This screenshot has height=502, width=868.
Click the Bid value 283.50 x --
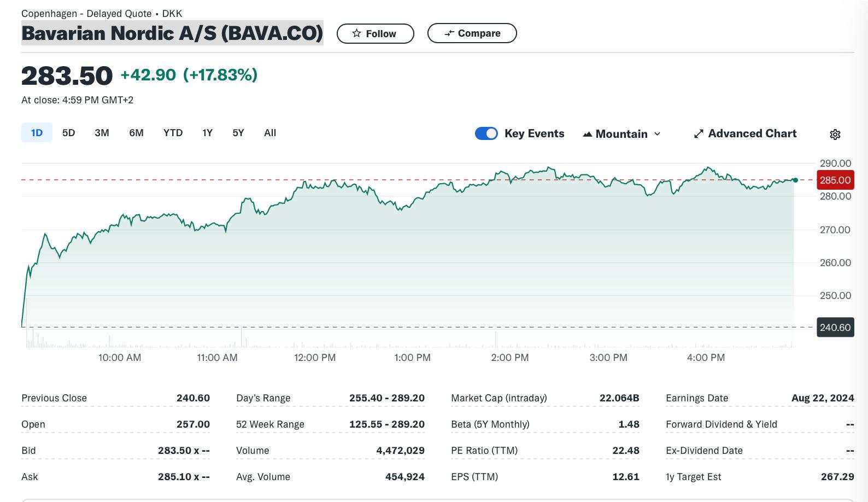tap(184, 451)
